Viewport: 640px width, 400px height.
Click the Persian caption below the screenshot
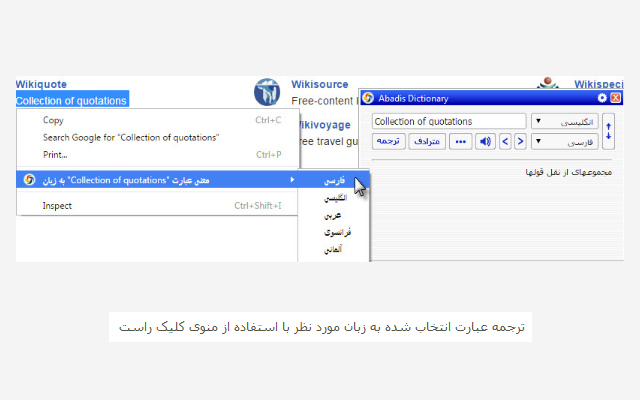click(x=322, y=327)
